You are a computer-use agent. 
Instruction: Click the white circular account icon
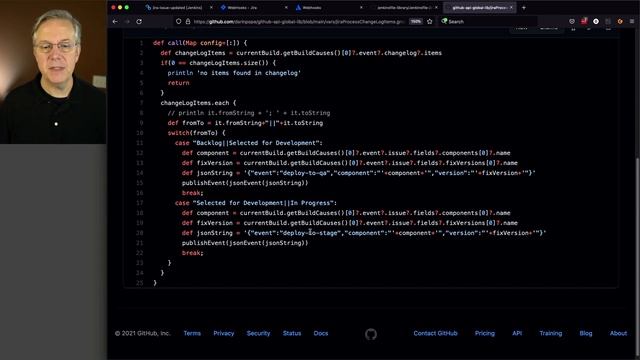[596, 21]
